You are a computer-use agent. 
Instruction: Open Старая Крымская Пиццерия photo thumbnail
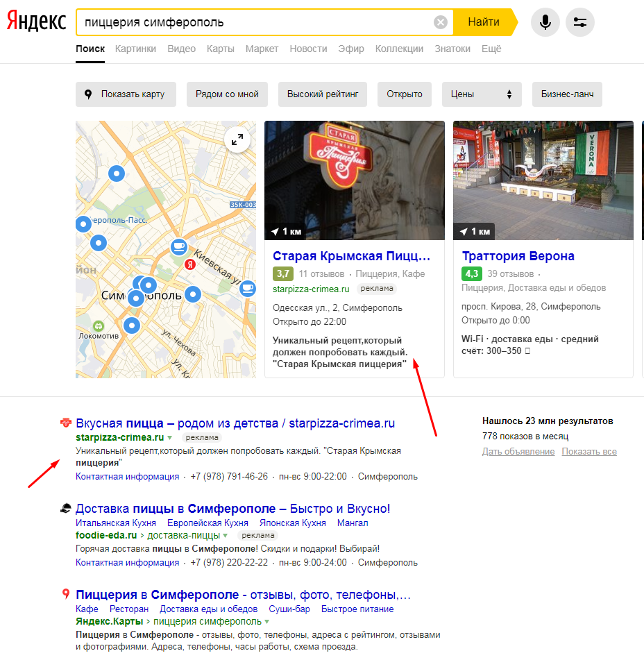355,180
